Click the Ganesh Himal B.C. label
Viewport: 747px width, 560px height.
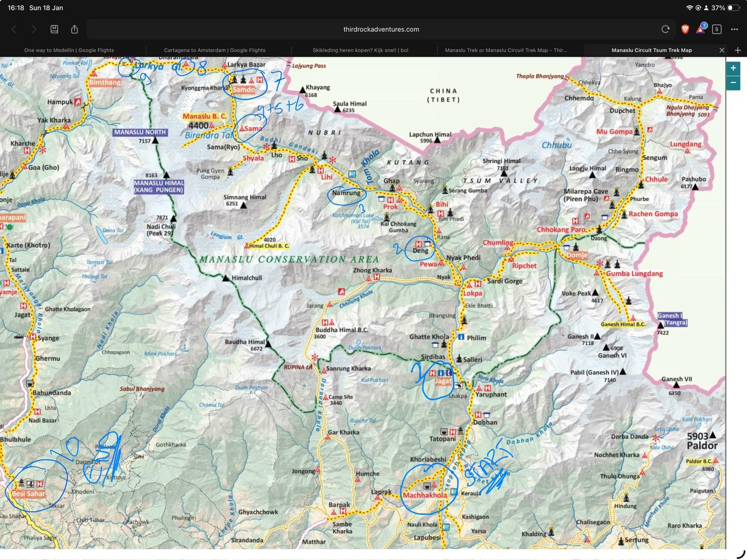point(623,324)
